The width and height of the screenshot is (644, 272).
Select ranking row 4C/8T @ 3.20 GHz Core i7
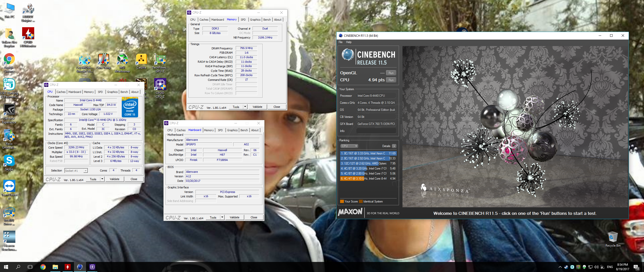point(368,168)
